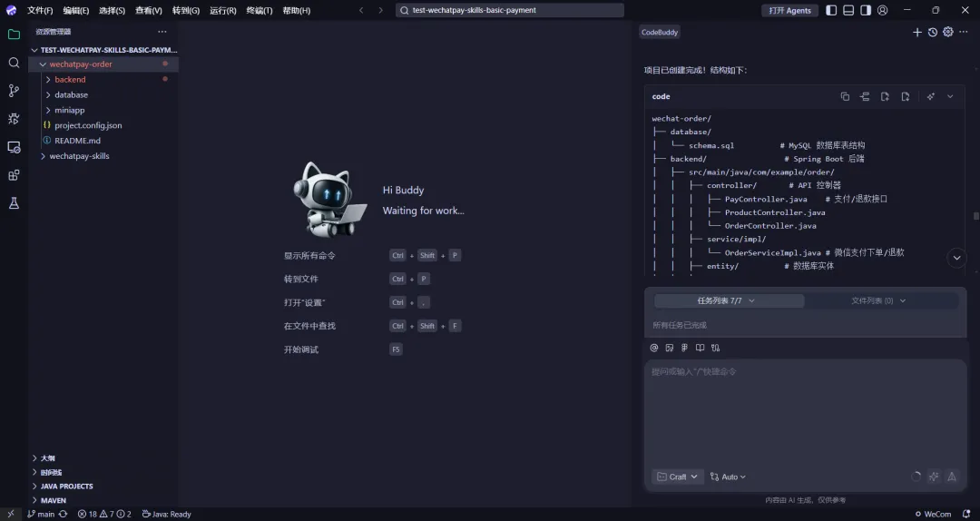Go back in navigation history
The height and width of the screenshot is (521, 980).
tap(361, 10)
